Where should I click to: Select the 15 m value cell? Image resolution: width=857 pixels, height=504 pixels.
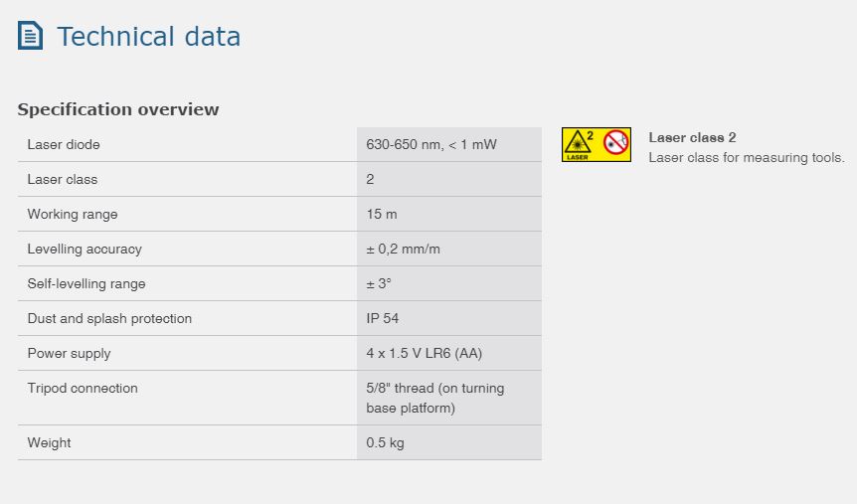click(x=383, y=215)
